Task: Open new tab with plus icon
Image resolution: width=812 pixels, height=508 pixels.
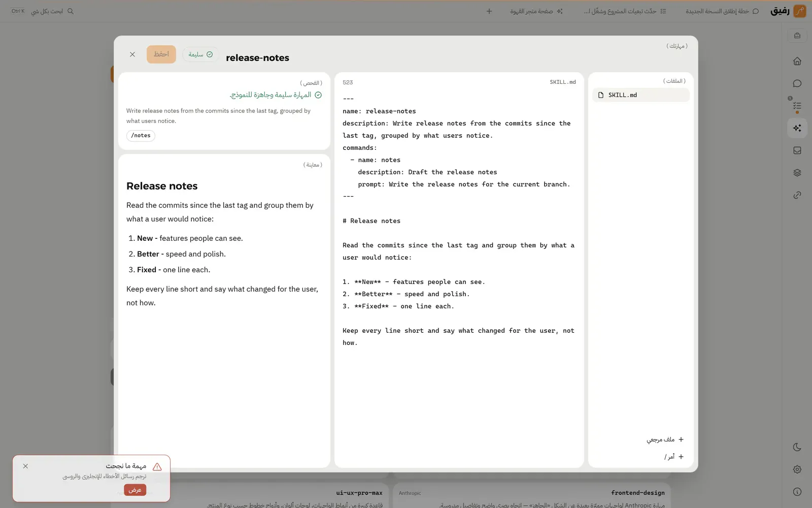Action: [489, 11]
